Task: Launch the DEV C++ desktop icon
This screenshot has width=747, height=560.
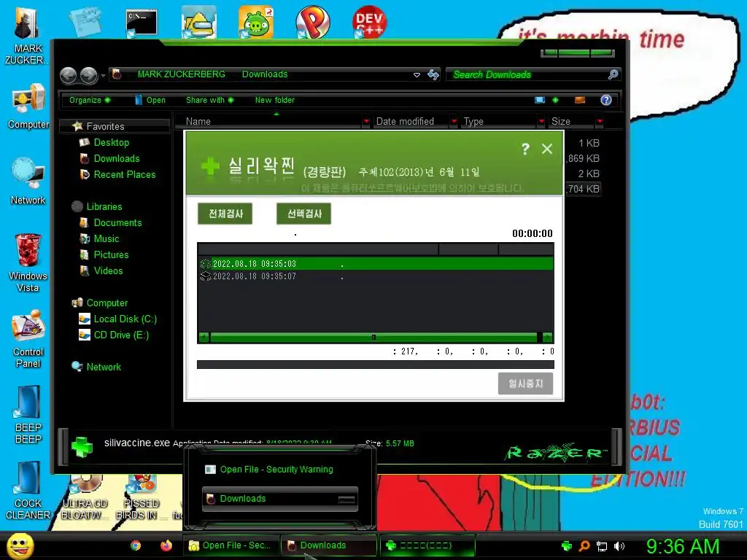Action: click(x=369, y=21)
